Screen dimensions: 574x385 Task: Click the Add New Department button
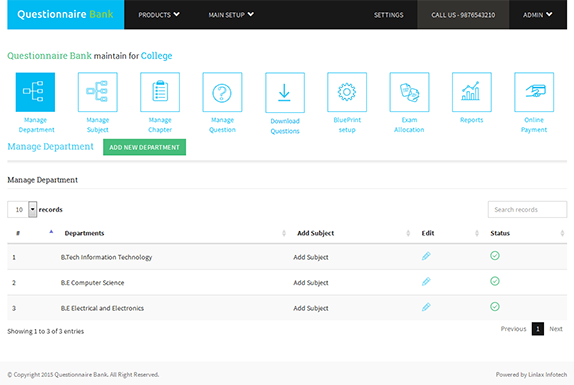pyautogui.click(x=144, y=147)
